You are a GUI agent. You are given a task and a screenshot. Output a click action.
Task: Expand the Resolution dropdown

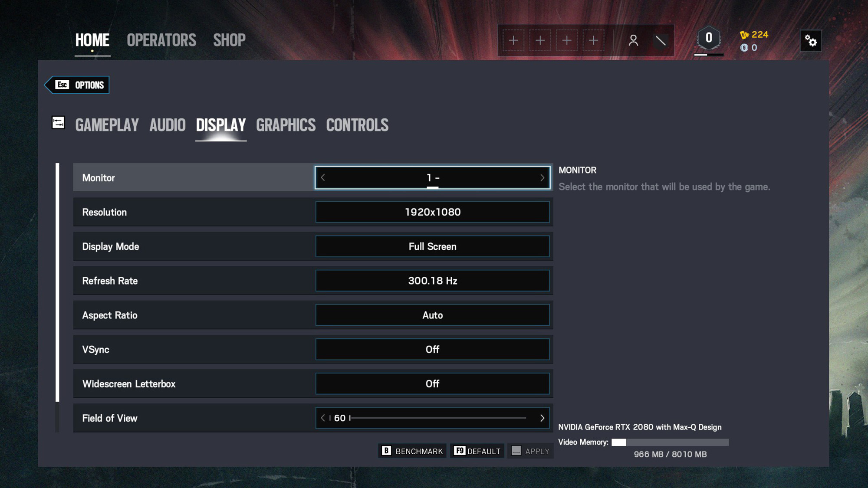point(432,212)
